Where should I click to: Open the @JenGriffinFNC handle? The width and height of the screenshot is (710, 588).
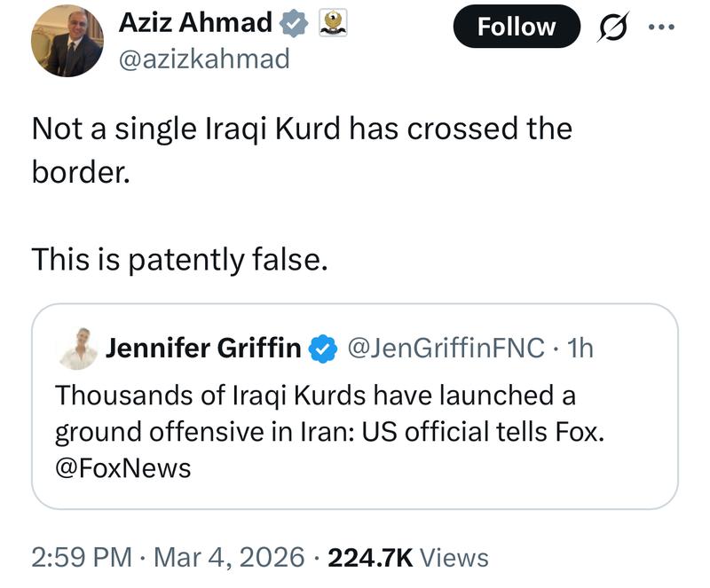446,348
